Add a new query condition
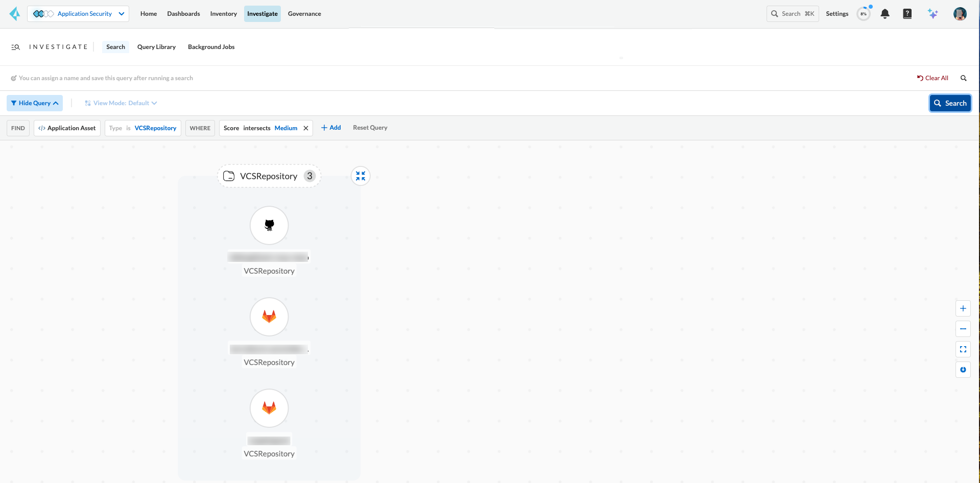Screen dimensions: 980x483 (331, 128)
